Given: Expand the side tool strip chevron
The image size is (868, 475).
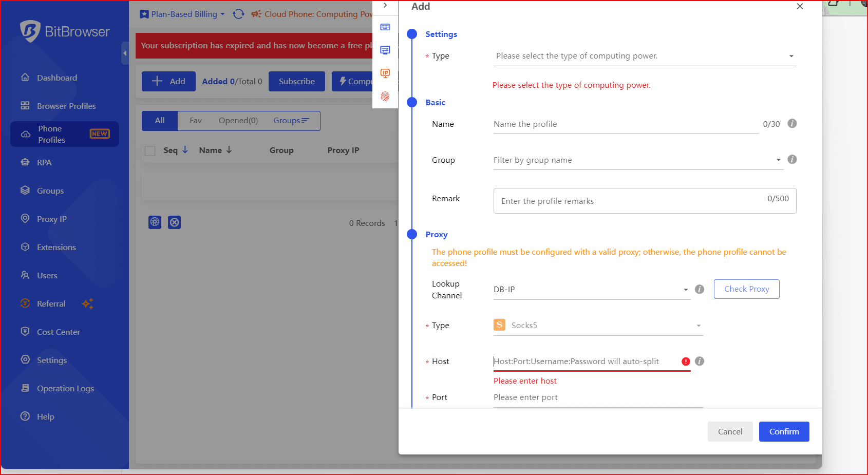Looking at the screenshot, I should coord(385,6).
